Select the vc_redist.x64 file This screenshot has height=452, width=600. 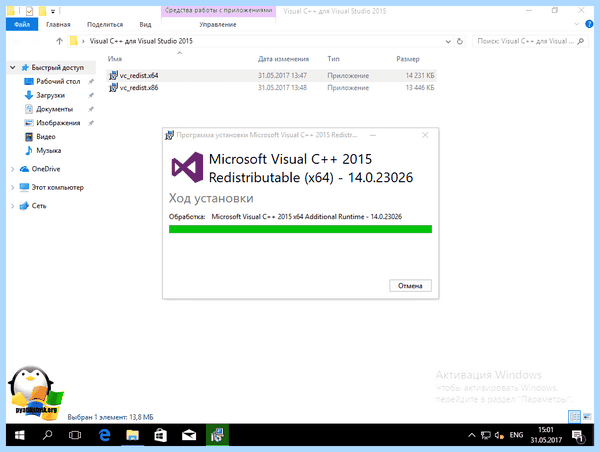point(271,75)
